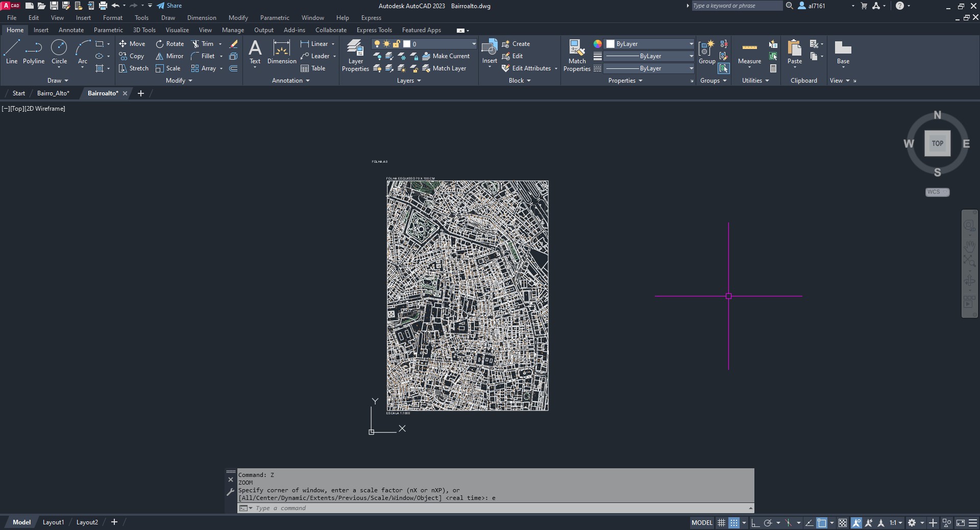Switch to the Bairro_Alto drawing tab
Screen dimensions: 980x530
tap(53, 93)
